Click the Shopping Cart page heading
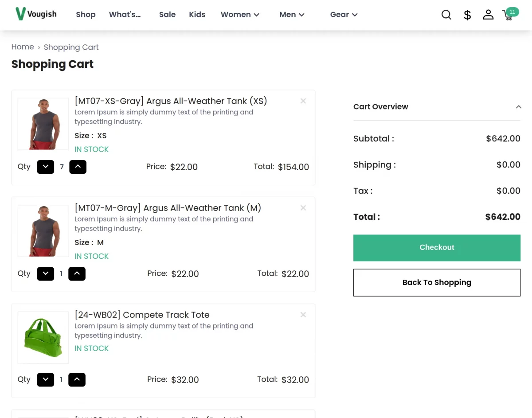 coord(52,64)
